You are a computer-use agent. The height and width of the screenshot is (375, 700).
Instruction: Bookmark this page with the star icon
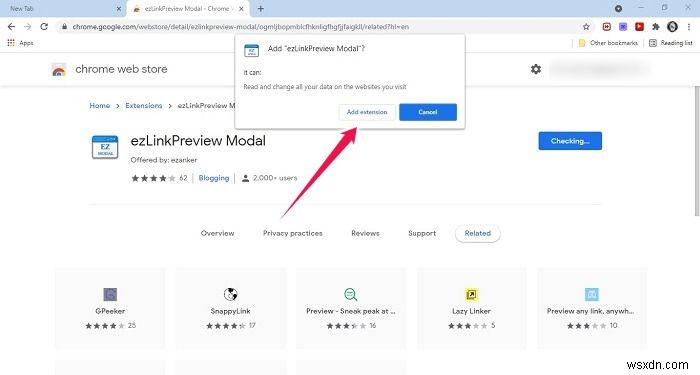586,27
